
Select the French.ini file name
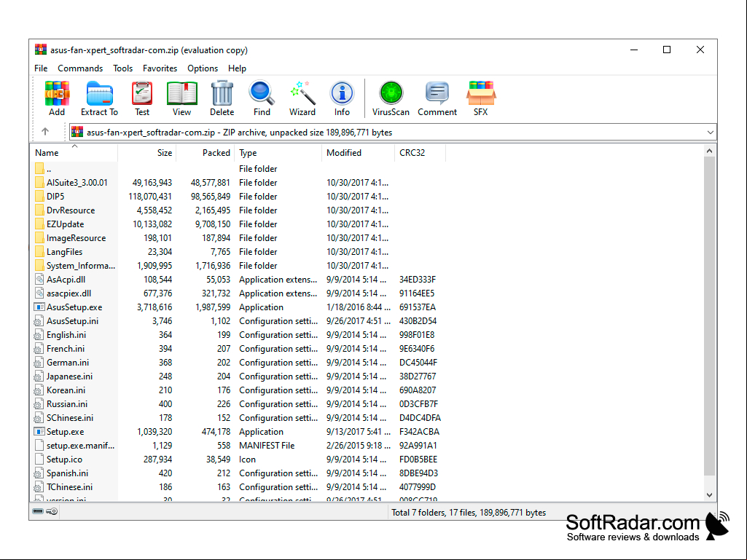66,349
